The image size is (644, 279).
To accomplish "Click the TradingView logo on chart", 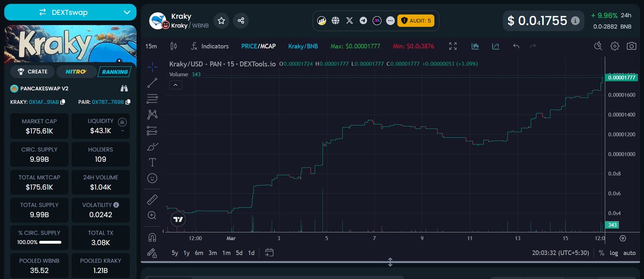I will pos(179,219).
